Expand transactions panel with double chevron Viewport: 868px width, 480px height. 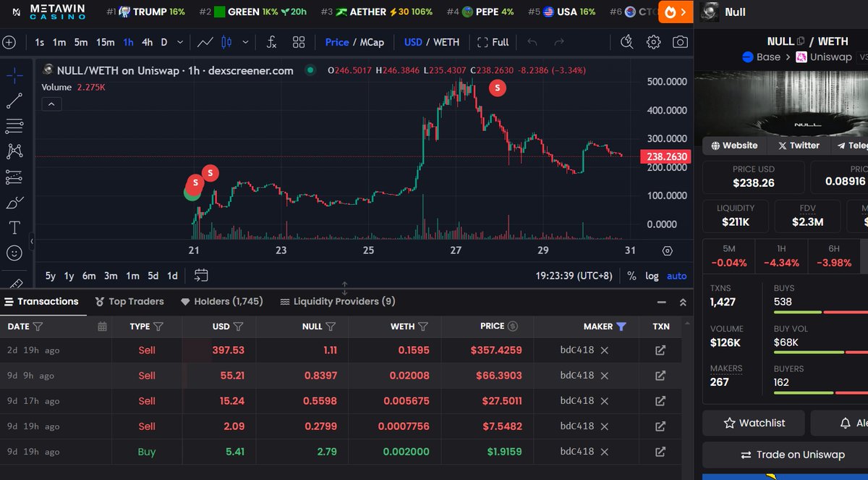[683, 302]
